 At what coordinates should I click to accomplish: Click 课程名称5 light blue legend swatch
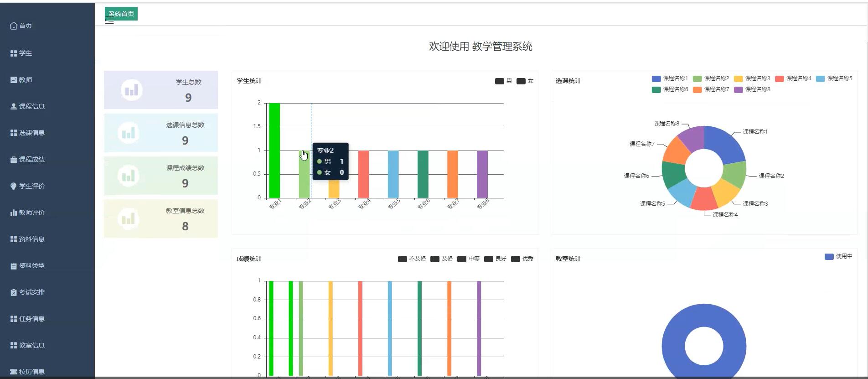coord(821,78)
